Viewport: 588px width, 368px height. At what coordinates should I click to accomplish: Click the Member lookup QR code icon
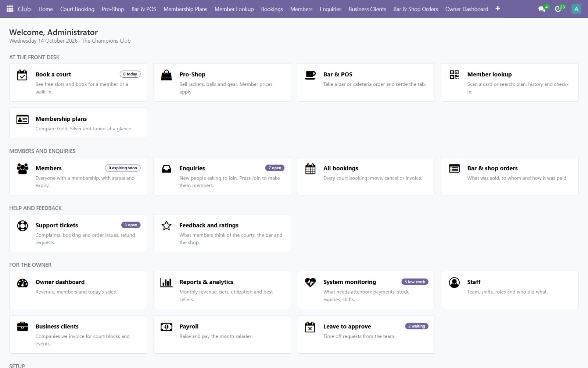454,75
